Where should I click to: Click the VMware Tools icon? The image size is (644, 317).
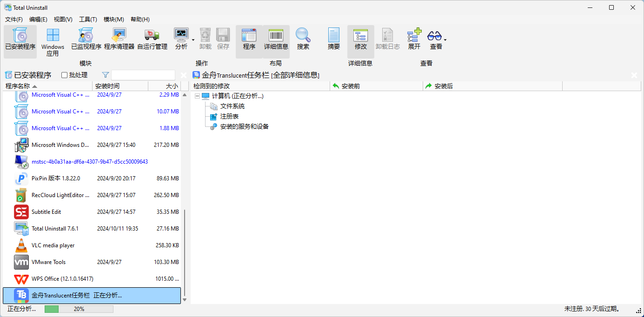(21, 262)
